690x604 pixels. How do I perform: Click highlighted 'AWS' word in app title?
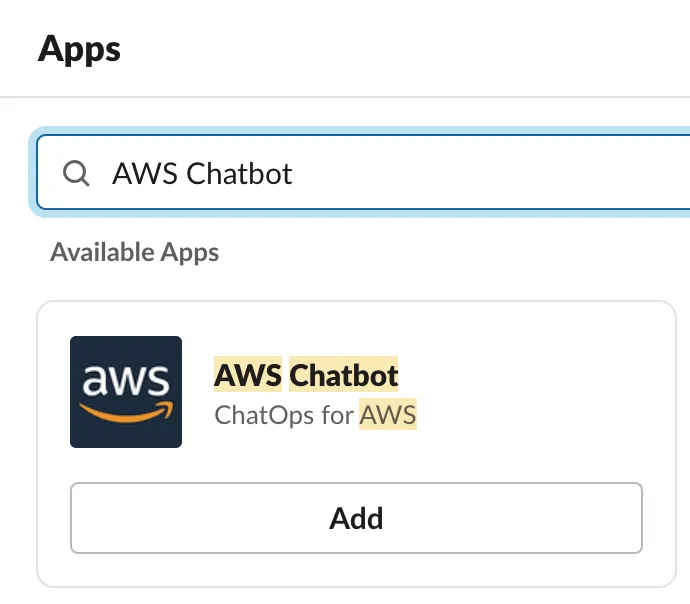tap(248, 376)
